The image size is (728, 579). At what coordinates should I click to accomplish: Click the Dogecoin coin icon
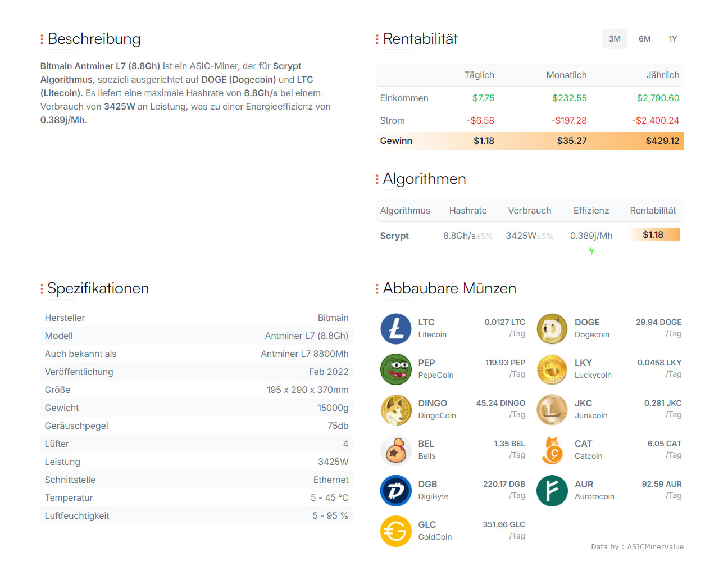[552, 329]
